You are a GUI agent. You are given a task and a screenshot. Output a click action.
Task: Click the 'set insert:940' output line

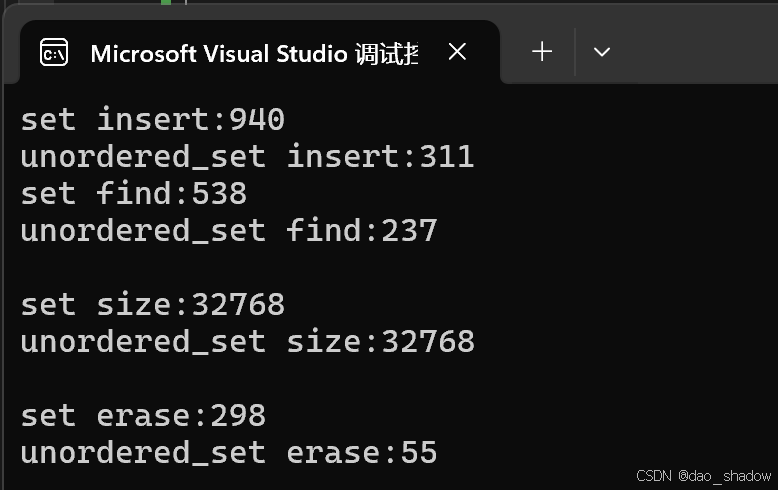pyautogui.click(x=153, y=120)
